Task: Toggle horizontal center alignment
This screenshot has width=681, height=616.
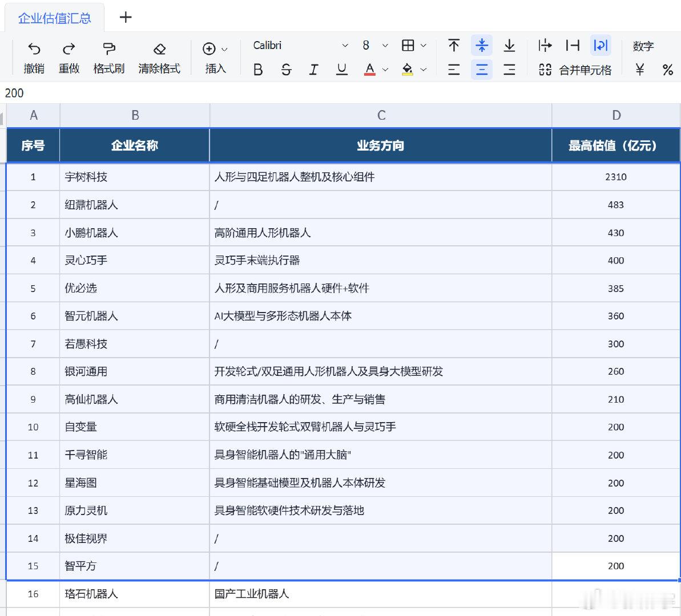Action: pos(482,70)
